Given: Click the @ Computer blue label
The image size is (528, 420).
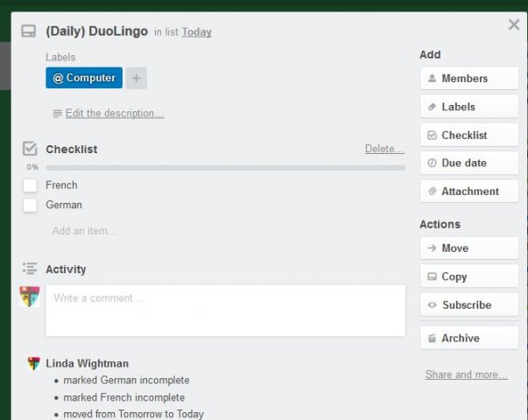Looking at the screenshot, I should (84, 78).
